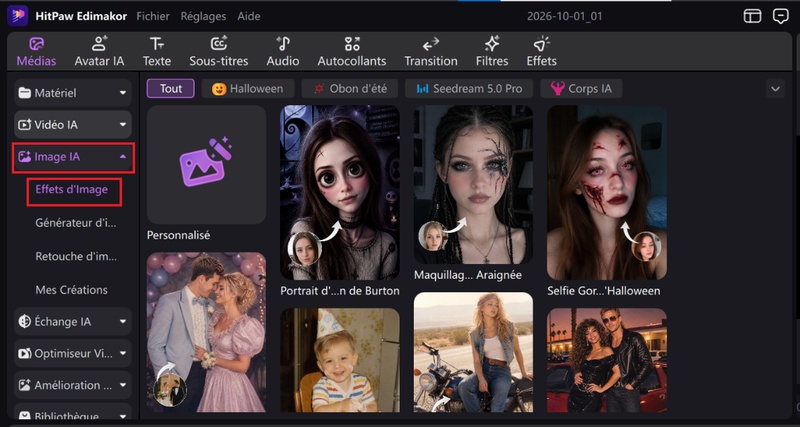Collapse the Image IA section
This screenshot has height=427, width=800.
click(73, 157)
